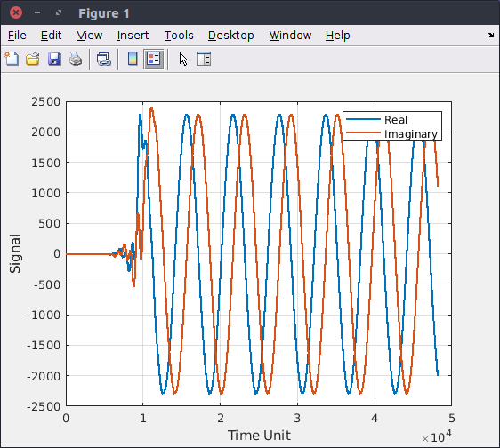Screen dimensions: 500x448
Task: Click the x-axis tick label 5
Action: click(452, 418)
